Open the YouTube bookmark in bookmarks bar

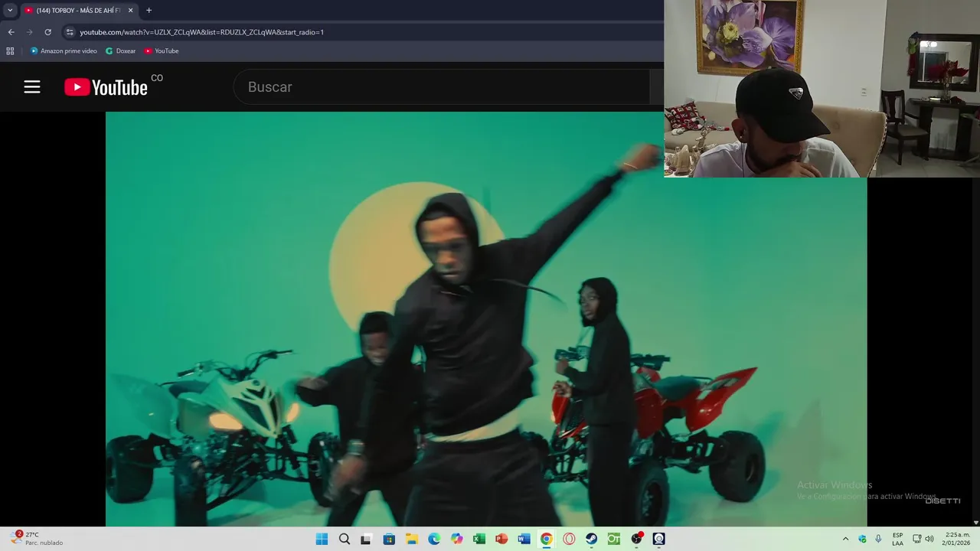(x=161, y=51)
